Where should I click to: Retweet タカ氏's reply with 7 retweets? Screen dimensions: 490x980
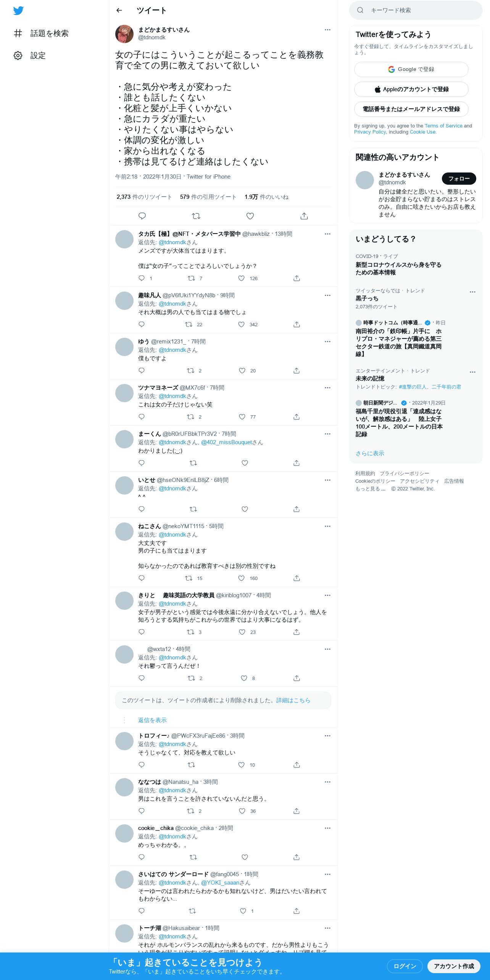pos(192,278)
